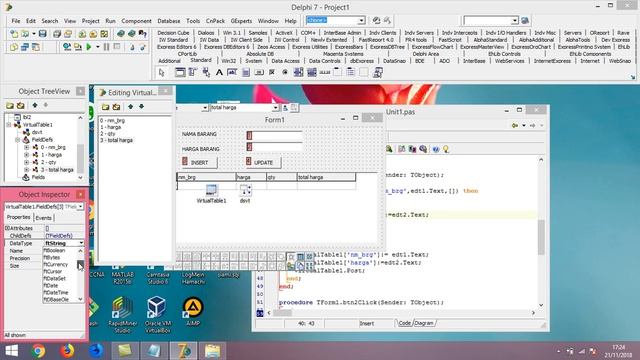Expand the '2 - qty' tree node

click(x=27, y=162)
